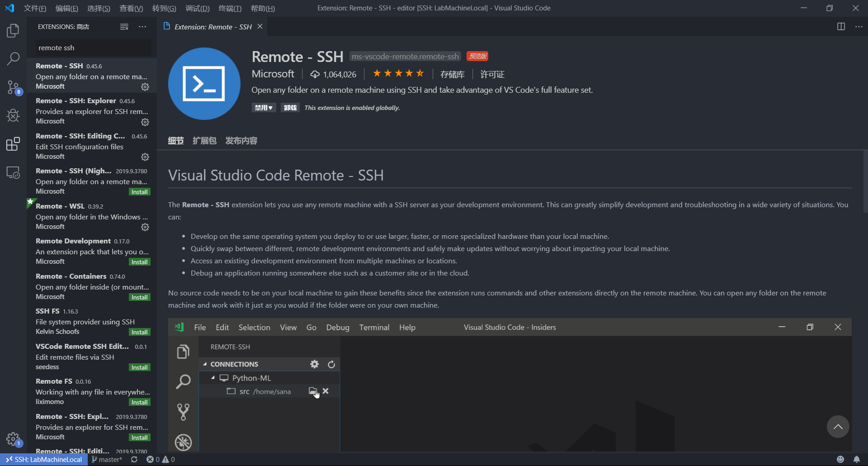
Task: Install Remote Development extension pack
Action: 139,262
